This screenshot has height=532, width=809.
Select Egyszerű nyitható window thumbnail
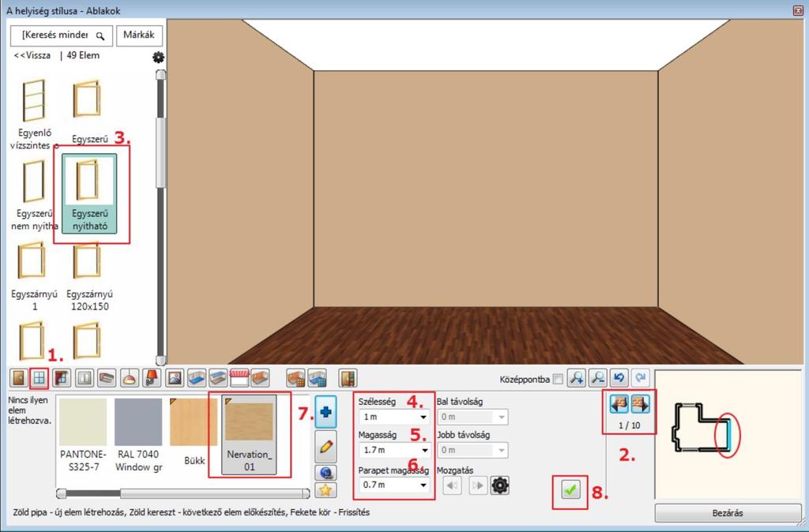click(90, 193)
